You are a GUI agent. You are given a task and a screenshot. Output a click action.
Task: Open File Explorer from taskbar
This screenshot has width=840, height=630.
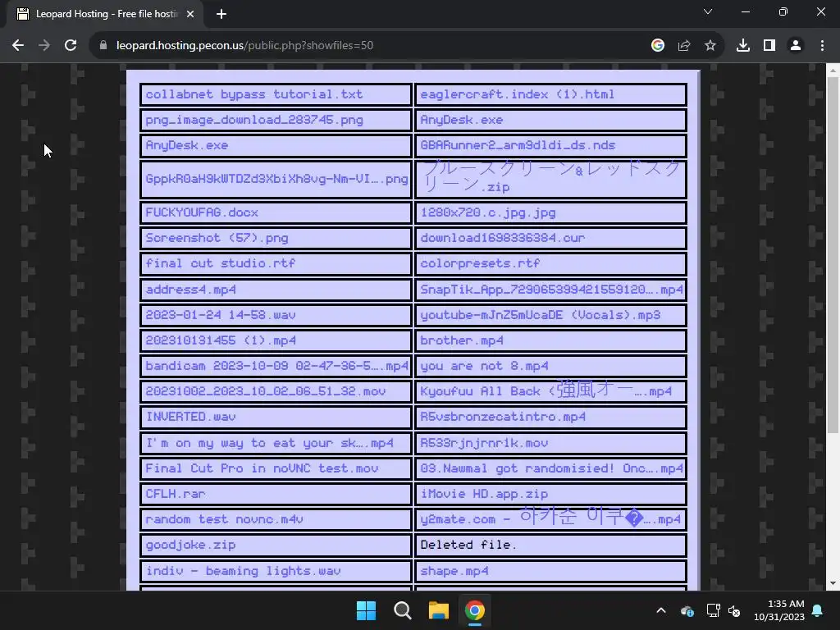[x=438, y=610]
